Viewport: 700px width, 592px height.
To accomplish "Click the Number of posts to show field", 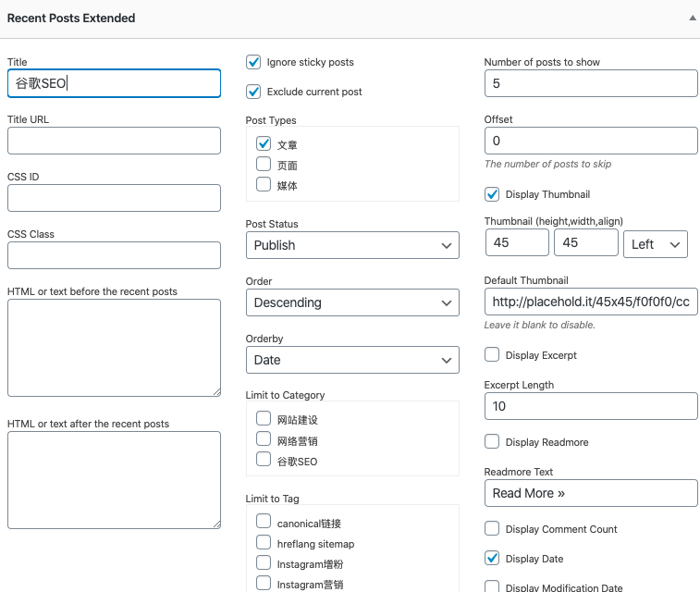I will pos(591,83).
